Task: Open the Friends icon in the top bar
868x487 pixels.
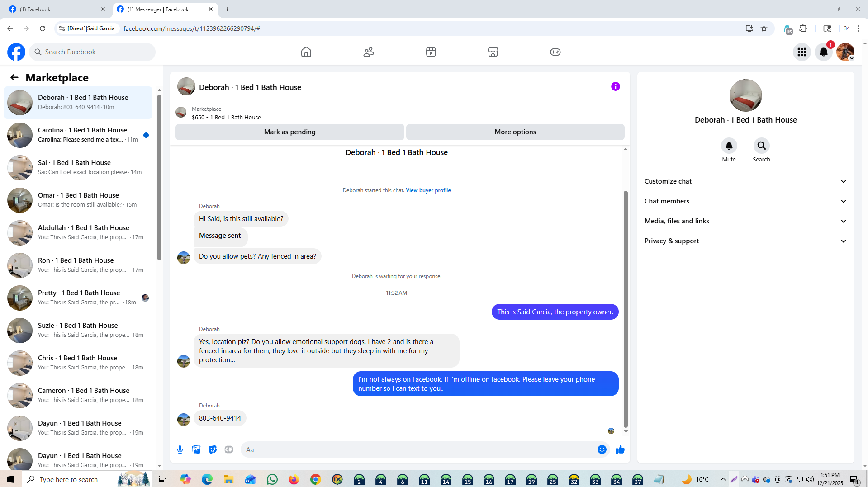Action: point(369,52)
